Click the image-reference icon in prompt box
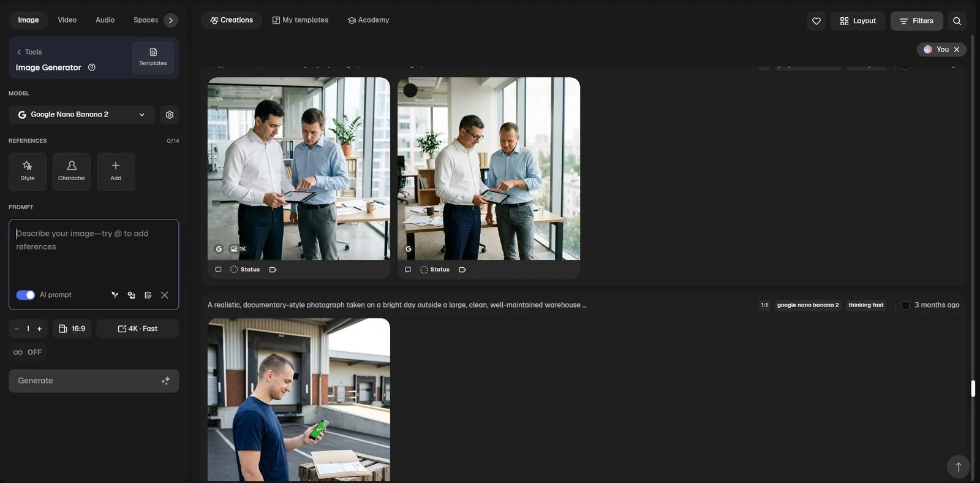 click(x=131, y=295)
